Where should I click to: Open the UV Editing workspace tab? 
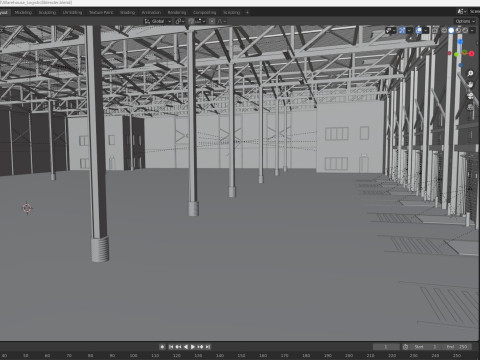tap(72, 12)
